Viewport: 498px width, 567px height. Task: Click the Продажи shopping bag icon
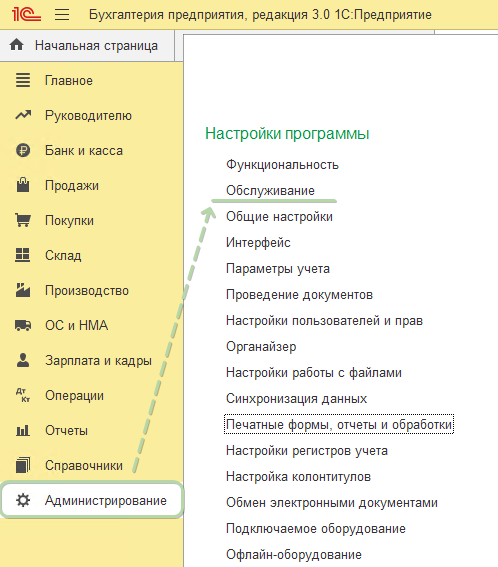coord(23,185)
